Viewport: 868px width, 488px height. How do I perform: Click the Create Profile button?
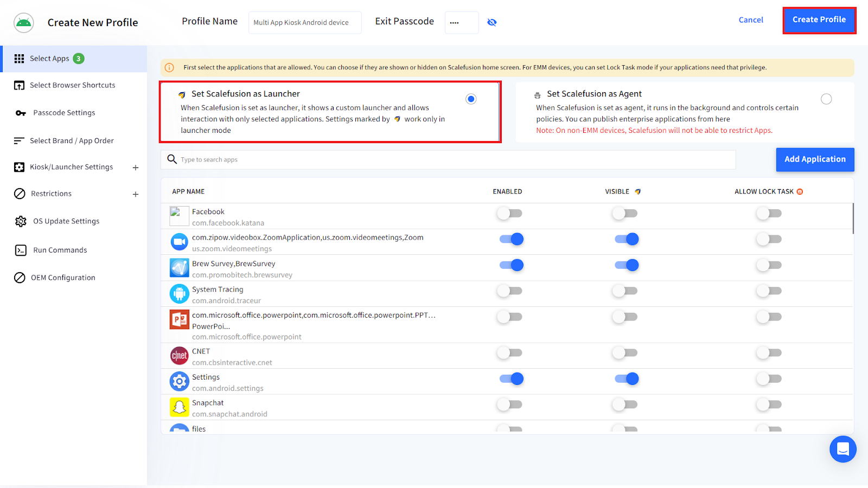click(x=819, y=20)
